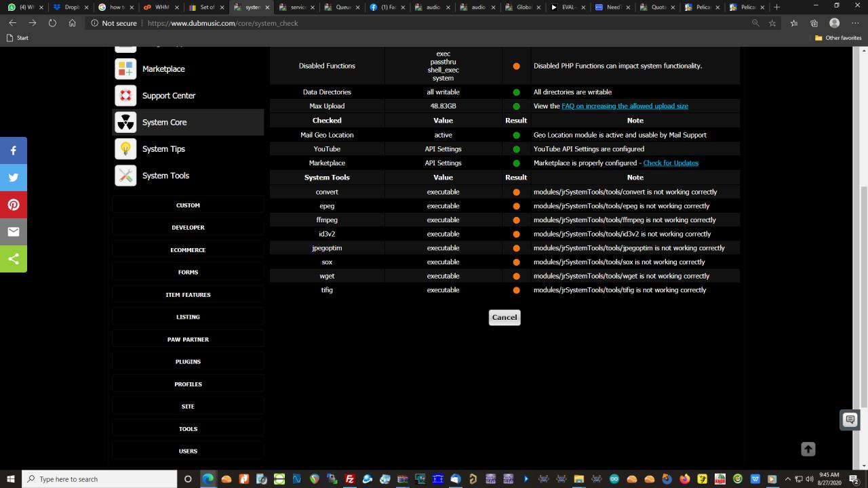Open the USERS menu section
Screen dimensions: 868x488
tap(188, 451)
